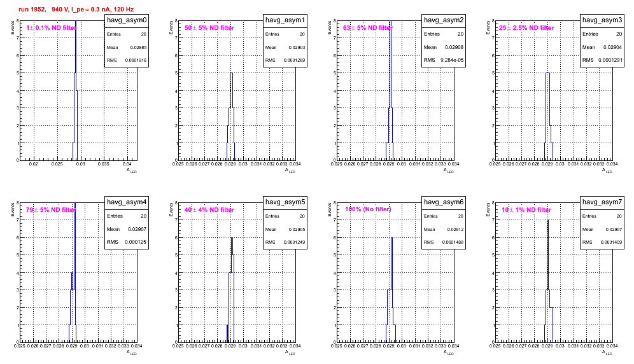Click the RMS value 0.0001488
Viewport: 634px width, 364px height.
click(453, 242)
